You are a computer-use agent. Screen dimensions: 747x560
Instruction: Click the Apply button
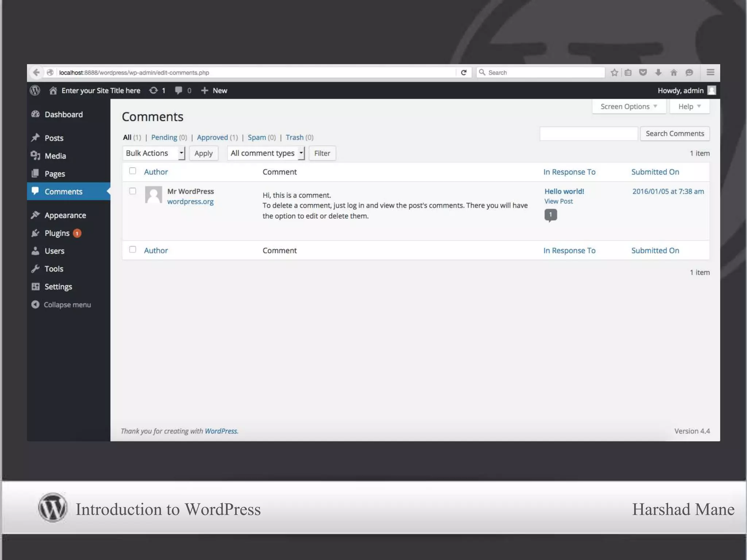click(204, 153)
